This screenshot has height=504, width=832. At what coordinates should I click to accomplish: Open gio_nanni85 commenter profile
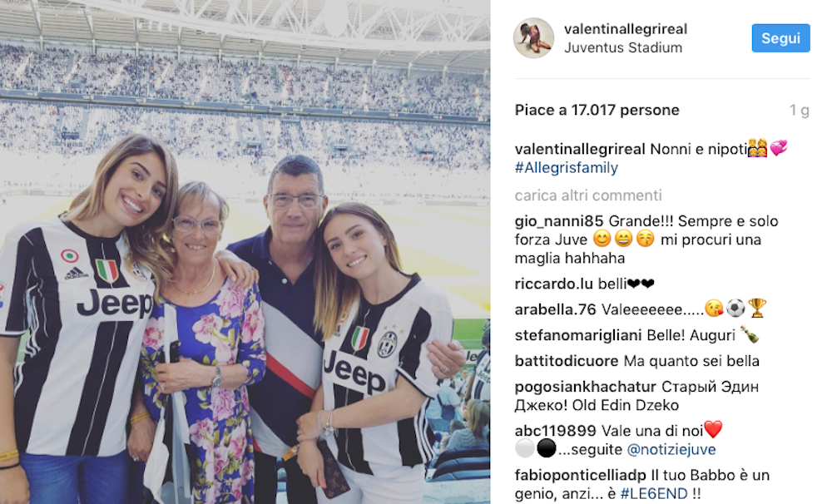click(559, 221)
